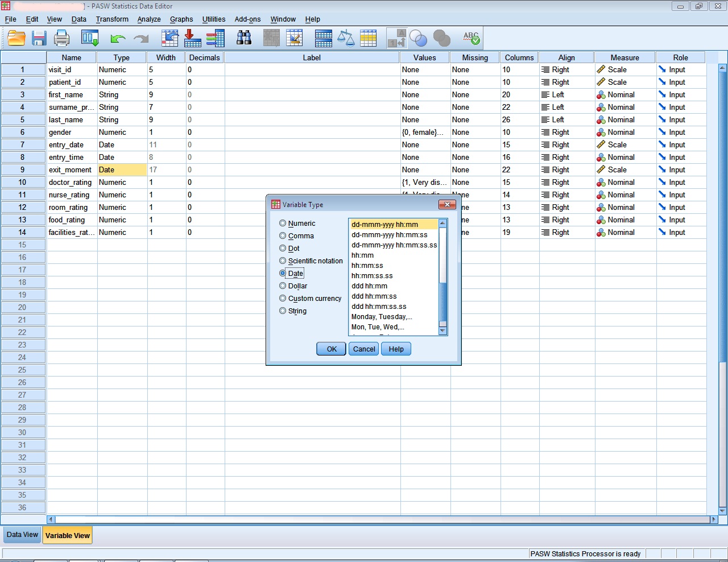
Task: Open the Recall recent dialogs icon
Action: (x=90, y=38)
